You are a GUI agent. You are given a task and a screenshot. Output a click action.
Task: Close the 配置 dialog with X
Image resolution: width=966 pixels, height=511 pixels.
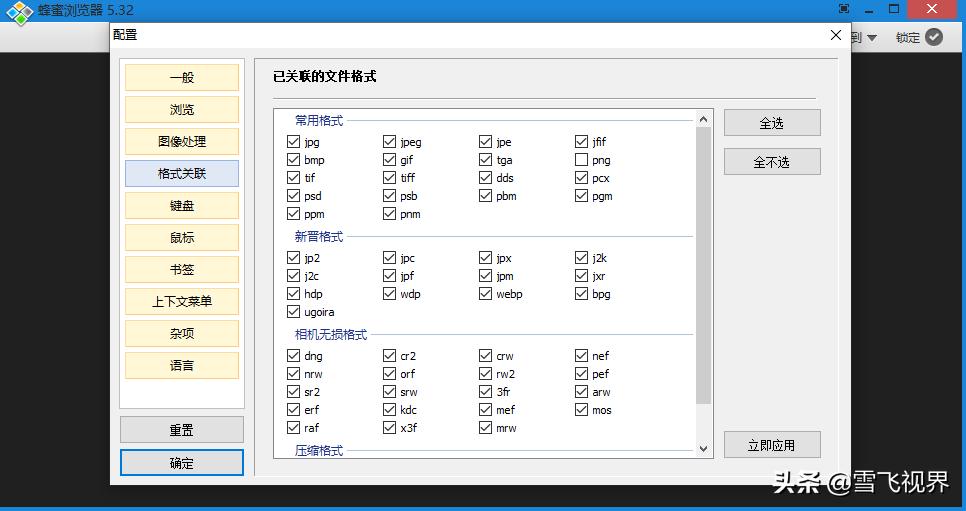pyautogui.click(x=836, y=35)
